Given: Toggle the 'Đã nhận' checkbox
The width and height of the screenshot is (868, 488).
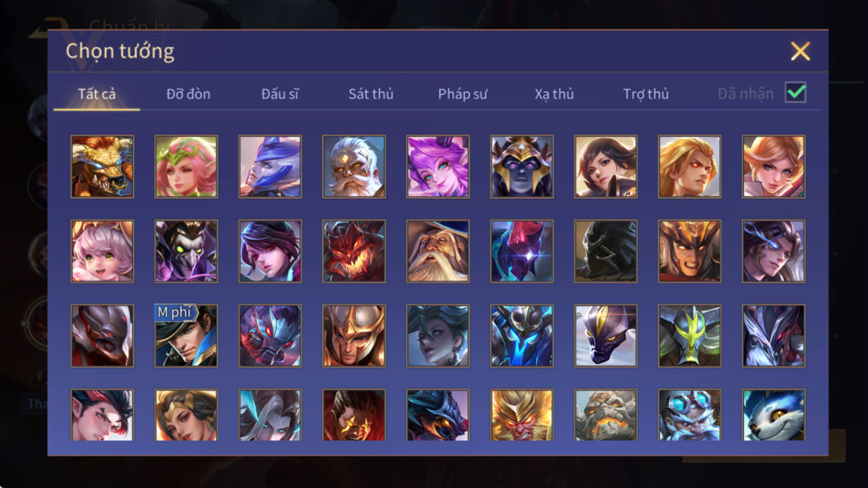Looking at the screenshot, I should [x=795, y=92].
